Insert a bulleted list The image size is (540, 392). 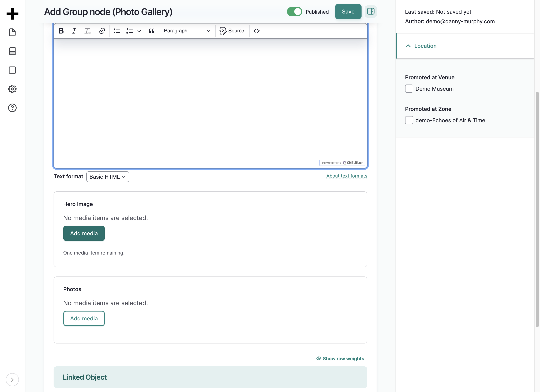click(x=117, y=31)
